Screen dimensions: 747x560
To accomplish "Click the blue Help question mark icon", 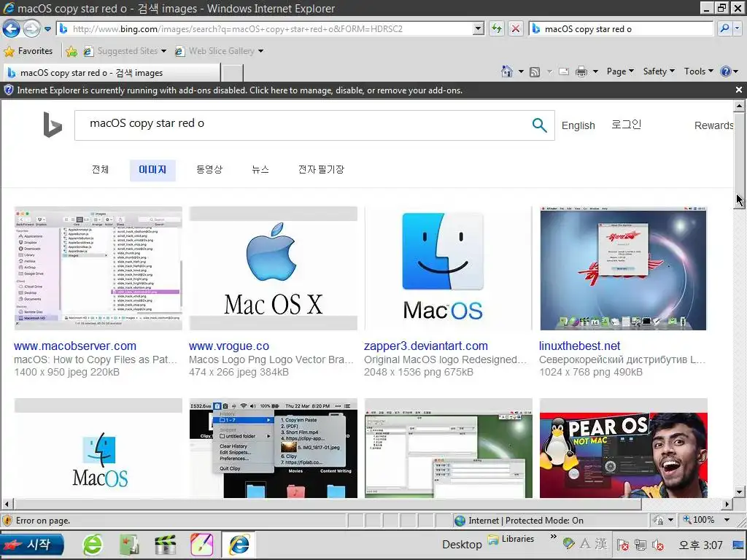I will tap(726, 71).
